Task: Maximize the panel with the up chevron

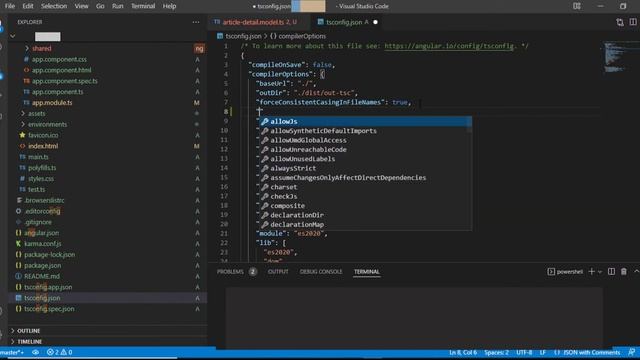Action: (636, 271)
